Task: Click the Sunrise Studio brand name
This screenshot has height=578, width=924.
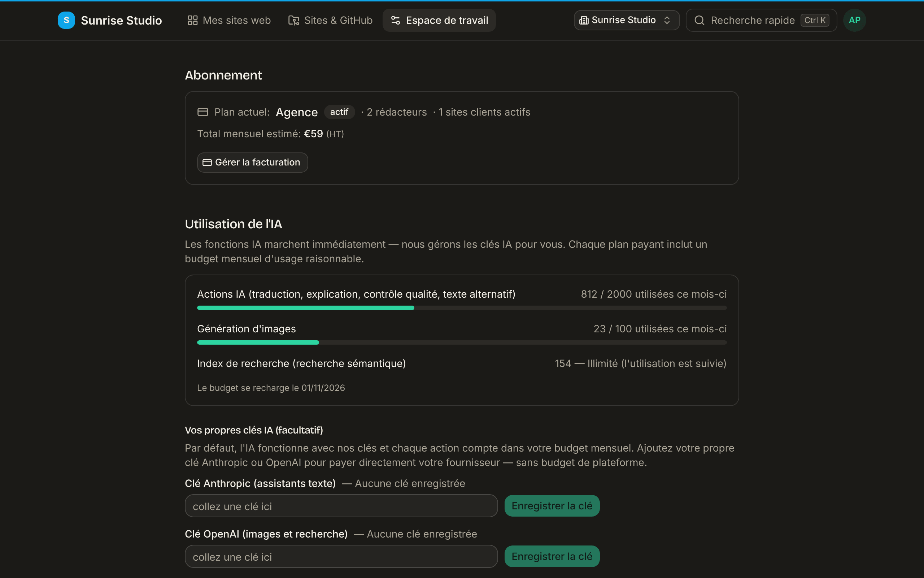Action: [121, 20]
